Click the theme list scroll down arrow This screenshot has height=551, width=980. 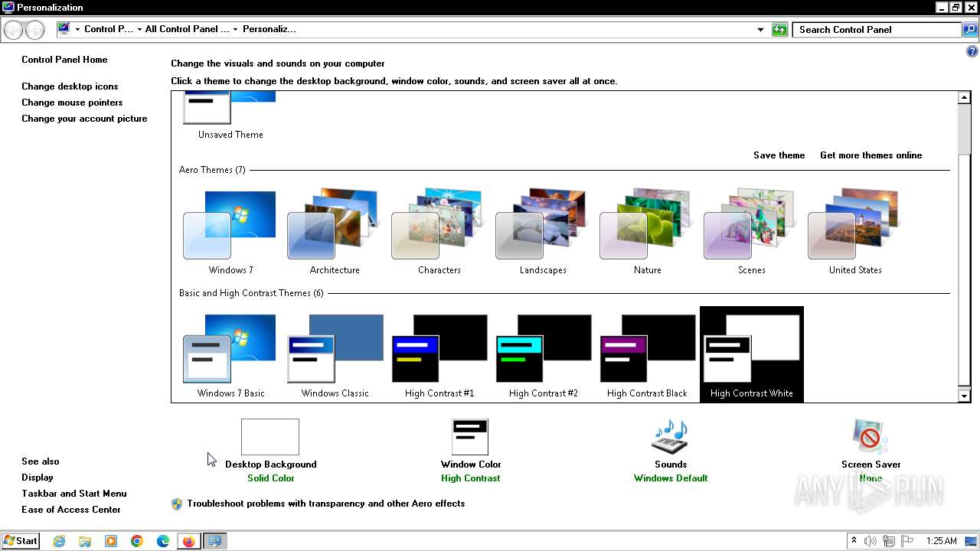point(965,396)
